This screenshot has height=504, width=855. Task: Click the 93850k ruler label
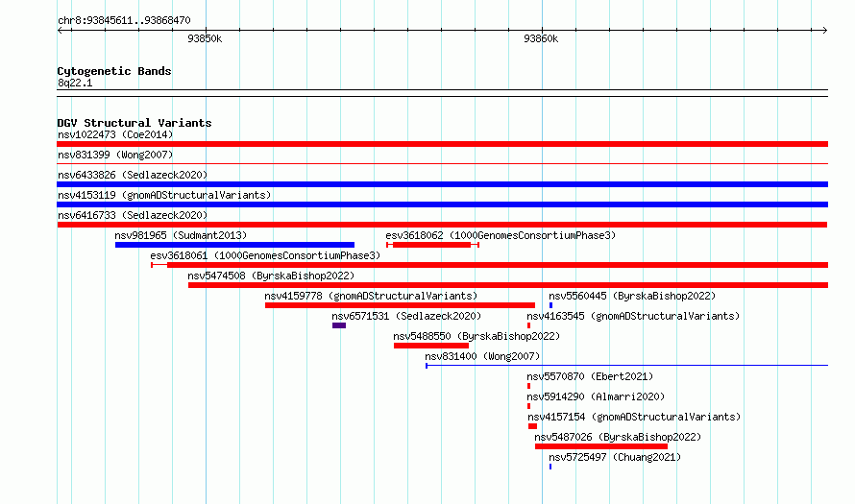(x=205, y=38)
